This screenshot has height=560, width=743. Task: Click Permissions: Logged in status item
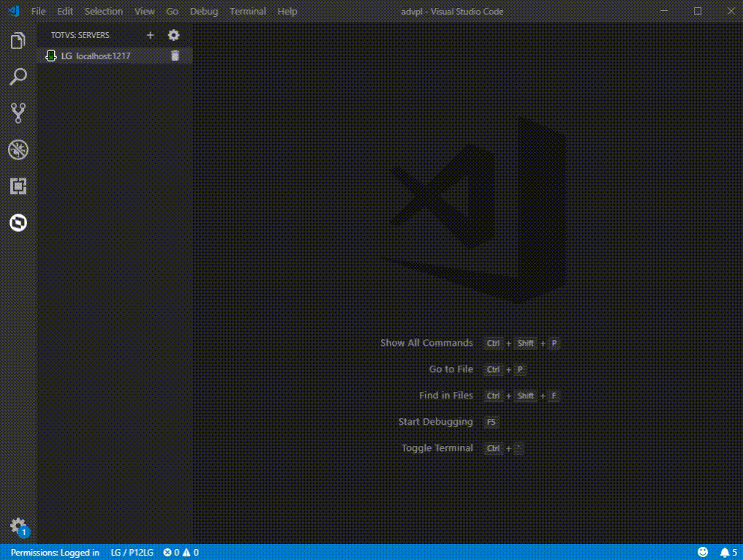point(55,553)
